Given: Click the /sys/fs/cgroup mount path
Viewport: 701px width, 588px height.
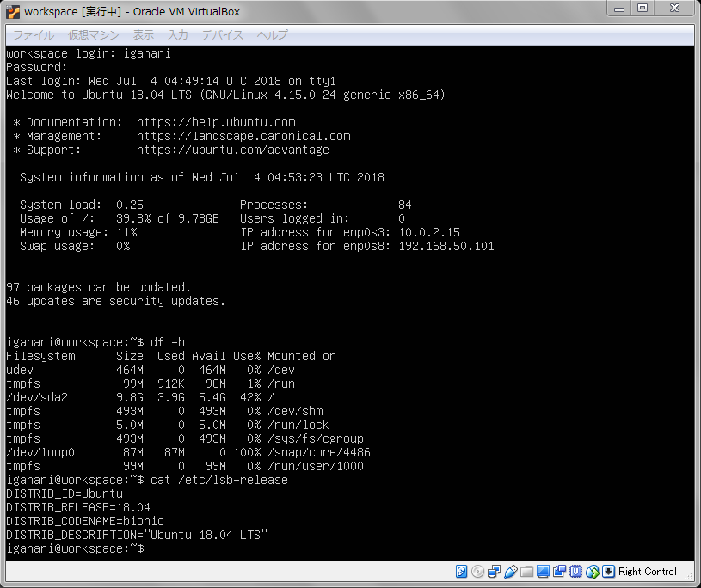Looking at the screenshot, I should point(315,438).
